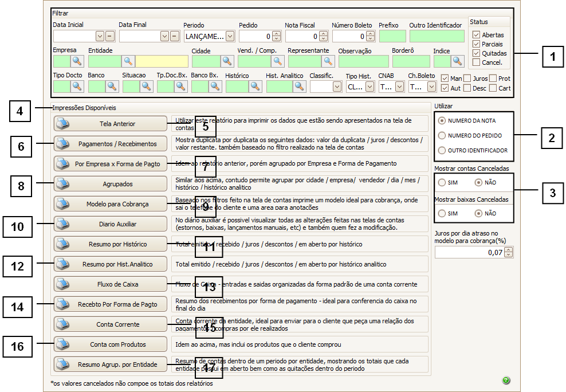This screenshot has height=392, width=566.
Task: Click the green help icon at bottom right
Action: point(506,381)
